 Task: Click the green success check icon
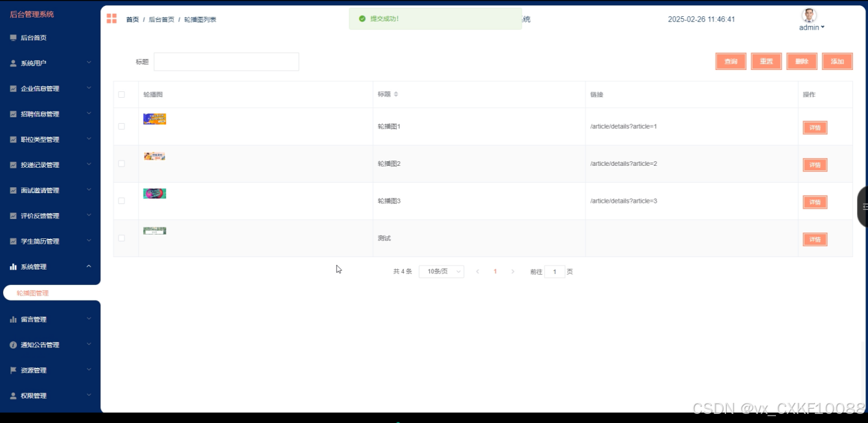click(x=362, y=19)
